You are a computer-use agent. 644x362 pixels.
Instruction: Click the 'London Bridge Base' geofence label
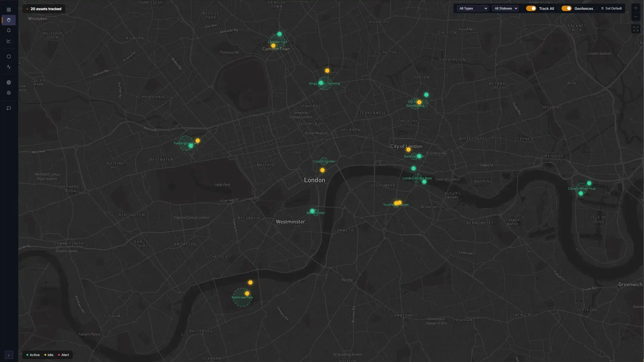[x=417, y=178]
